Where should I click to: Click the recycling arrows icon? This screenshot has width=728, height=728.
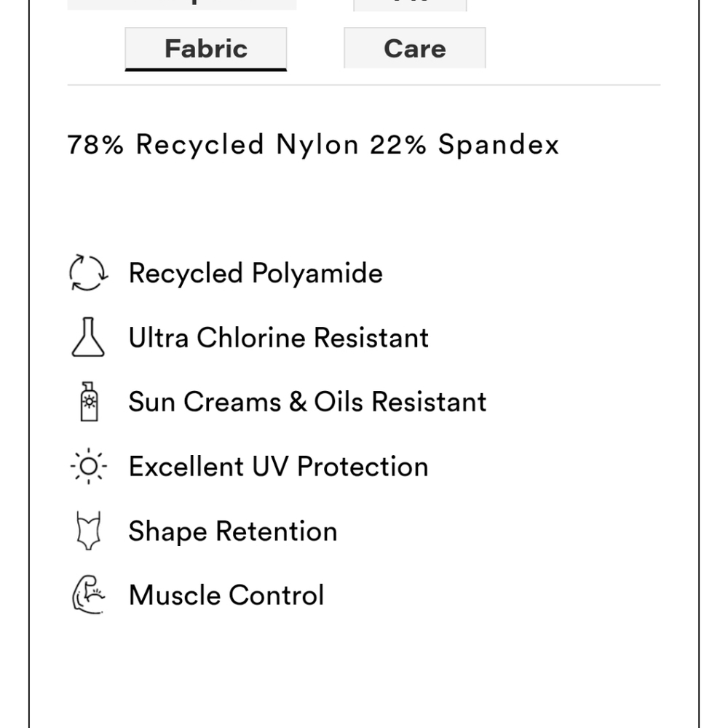pyautogui.click(x=88, y=272)
